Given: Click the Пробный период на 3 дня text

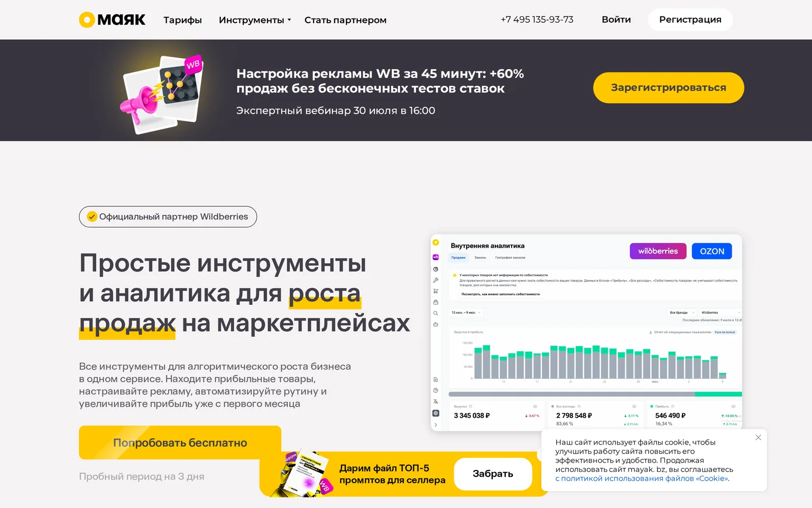Looking at the screenshot, I should point(142,477).
